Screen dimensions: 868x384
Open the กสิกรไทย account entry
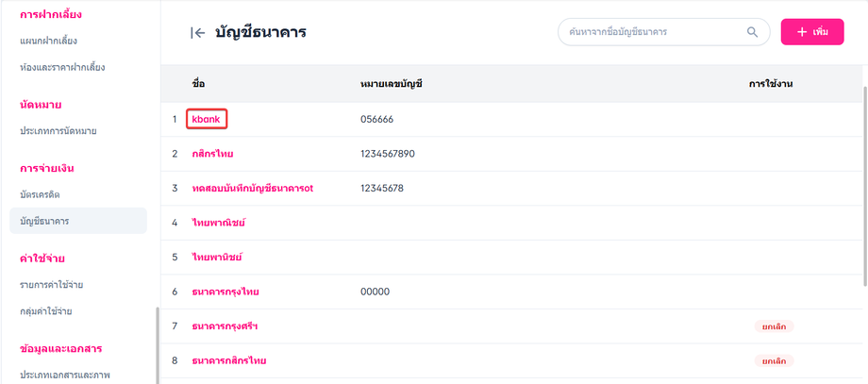pos(212,154)
